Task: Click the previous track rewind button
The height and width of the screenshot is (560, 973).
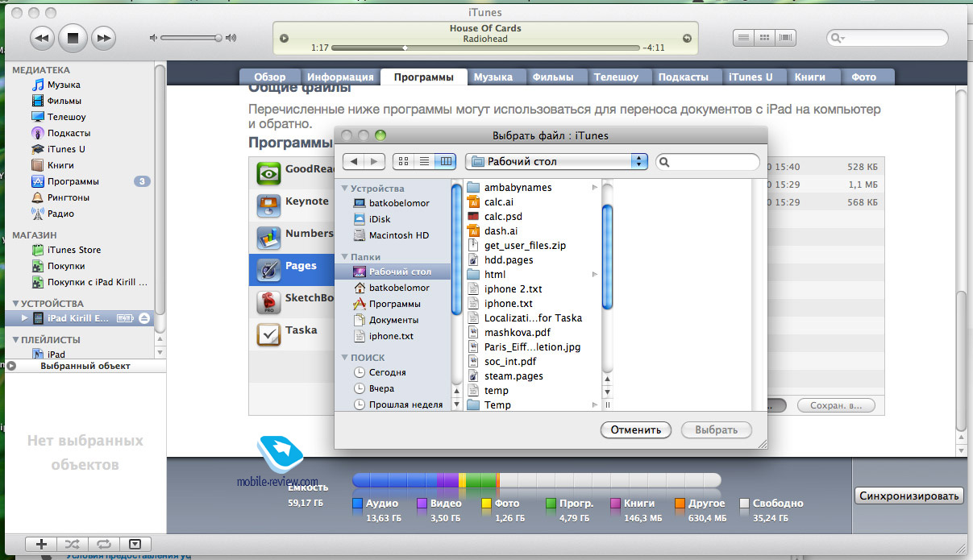Action: pos(43,37)
